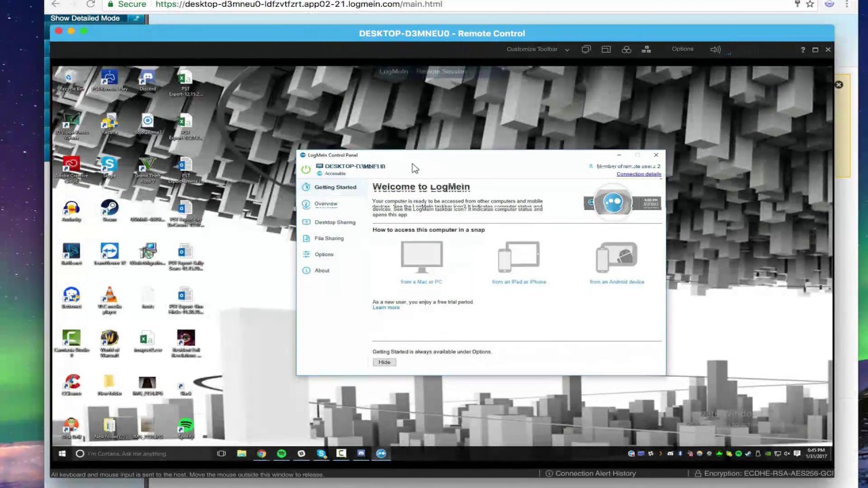Click the switch monitors icon in remote toolbar
Screen dimensions: 868x488
pos(586,49)
